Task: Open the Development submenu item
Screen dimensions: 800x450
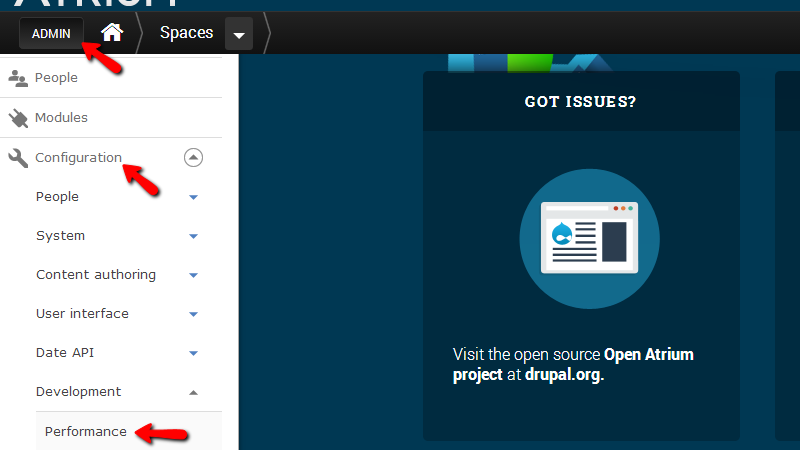Action: [79, 391]
